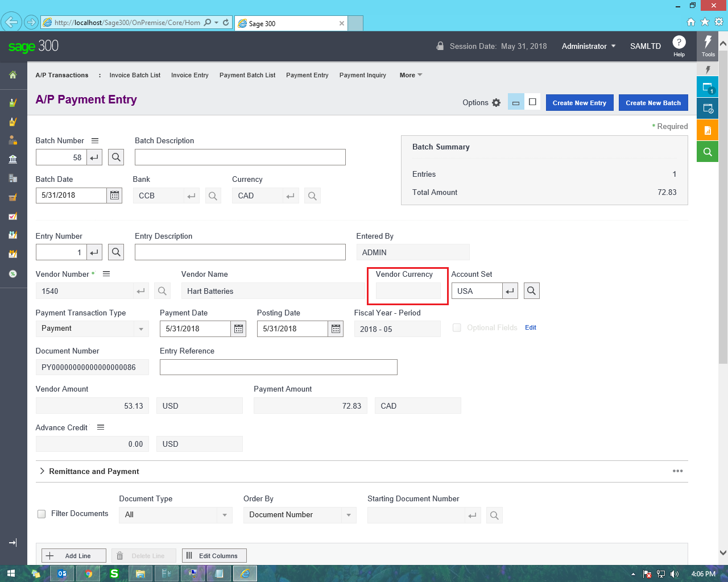This screenshot has height=582, width=728.
Task: Open the Batch Number hamburger menu icon
Action: point(95,140)
